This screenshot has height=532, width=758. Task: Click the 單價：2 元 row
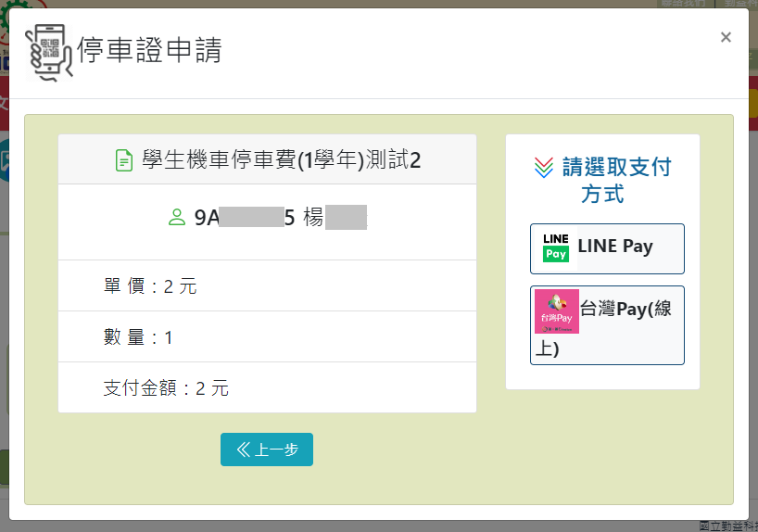click(267, 285)
